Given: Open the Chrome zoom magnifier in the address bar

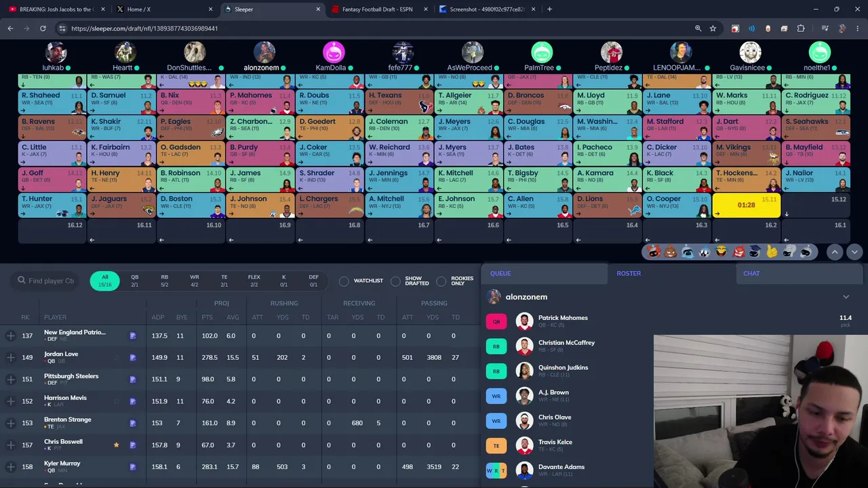Looking at the screenshot, I should [698, 28].
